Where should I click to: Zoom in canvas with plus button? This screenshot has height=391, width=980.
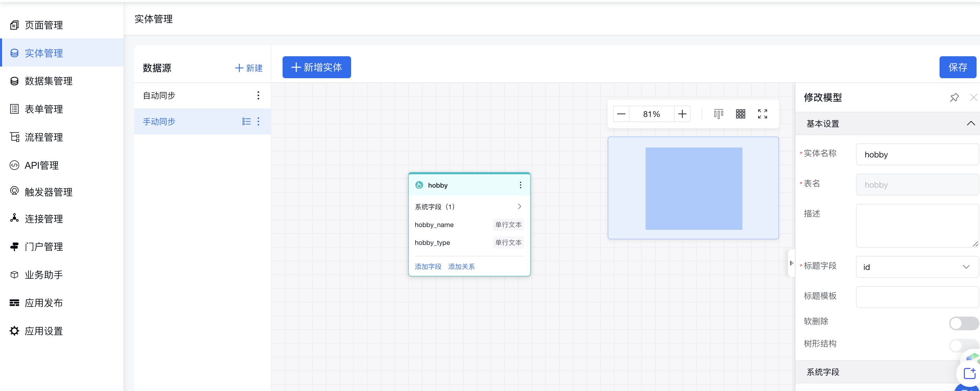click(x=682, y=114)
